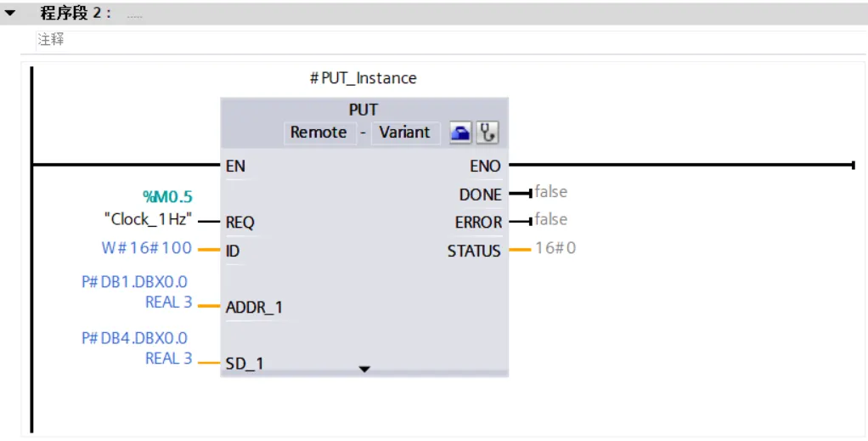This screenshot has width=868, height=441.
Task: Select the "Clock_1Hz" REQ operand
Action: 149,219
